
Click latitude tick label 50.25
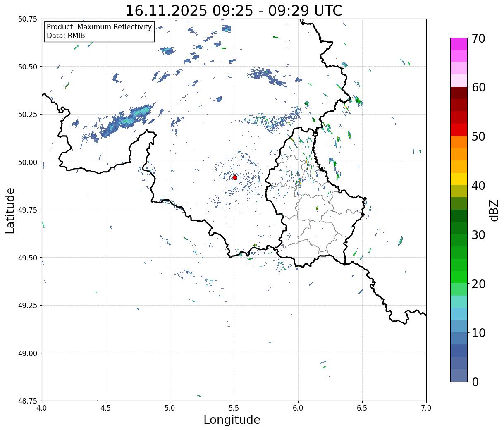point(28,115)
